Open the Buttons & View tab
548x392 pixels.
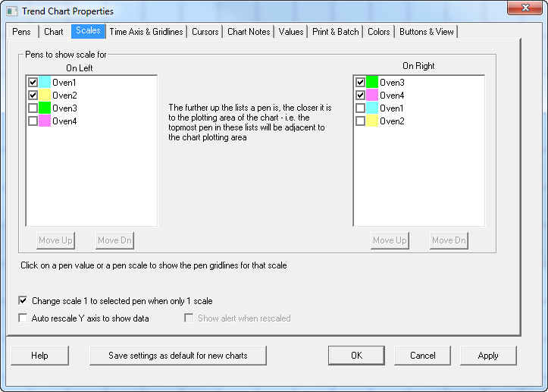click(426, 32)
